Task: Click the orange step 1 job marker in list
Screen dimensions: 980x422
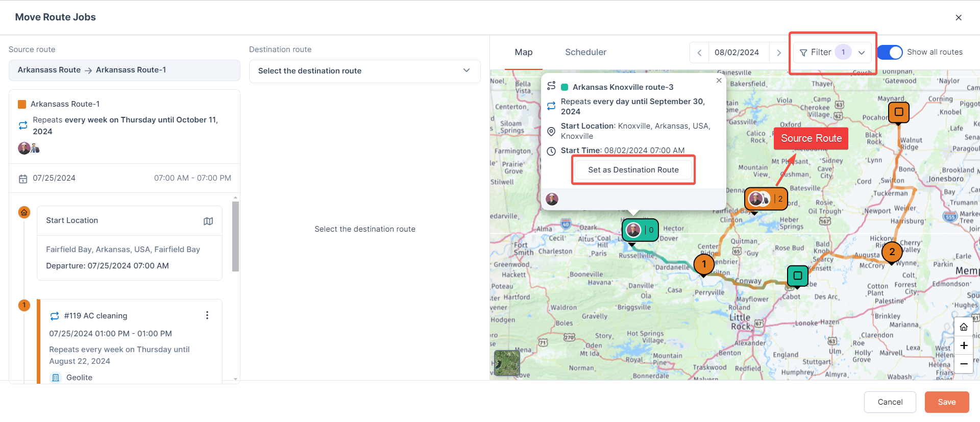Action: pos(24,305)
